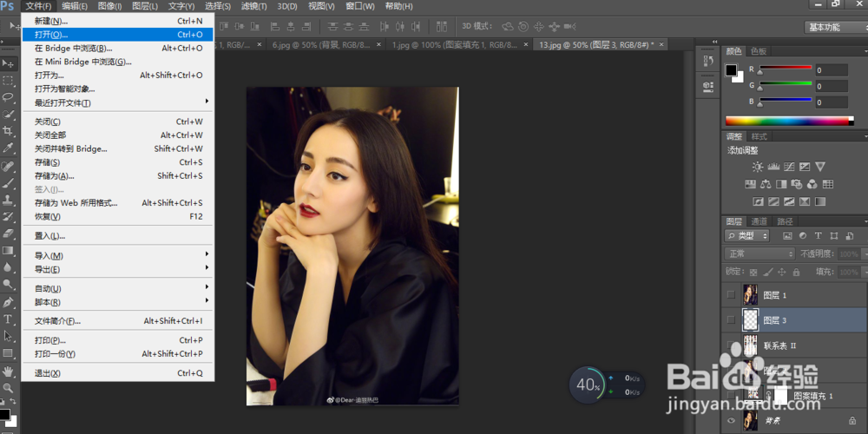Screen dimensions: 868x434
Task: Filter layers by pixel layers icon
Action: [x=788, y=236]
